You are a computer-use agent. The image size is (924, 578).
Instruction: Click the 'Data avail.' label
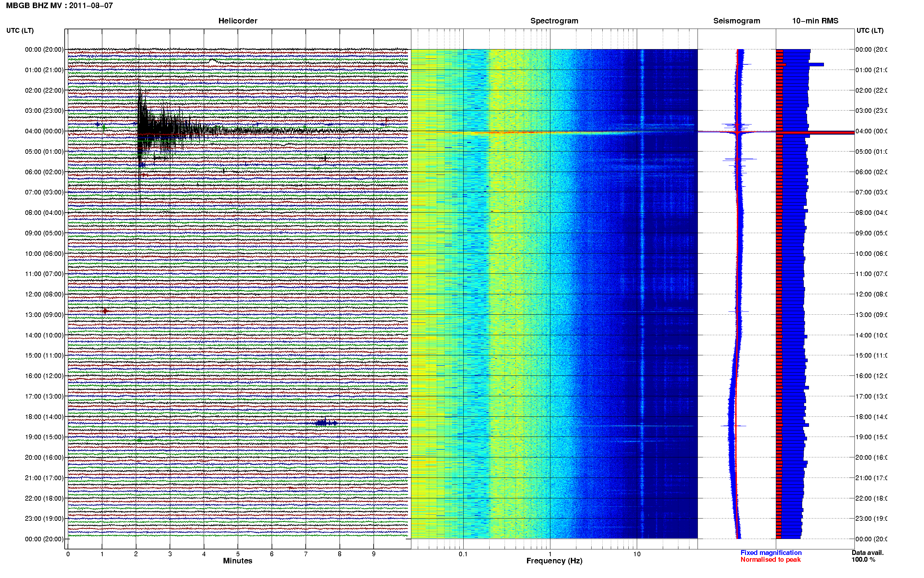[x=867, y=553]
